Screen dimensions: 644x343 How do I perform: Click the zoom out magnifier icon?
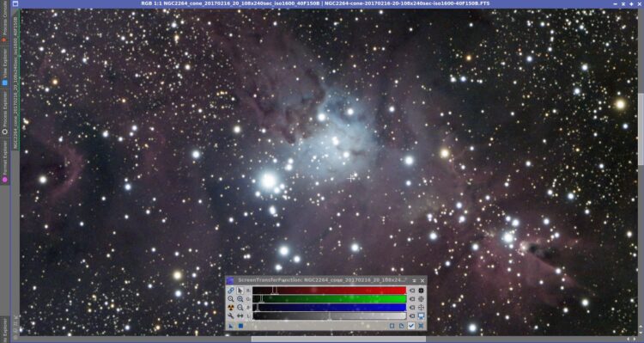tap(240, 307)
